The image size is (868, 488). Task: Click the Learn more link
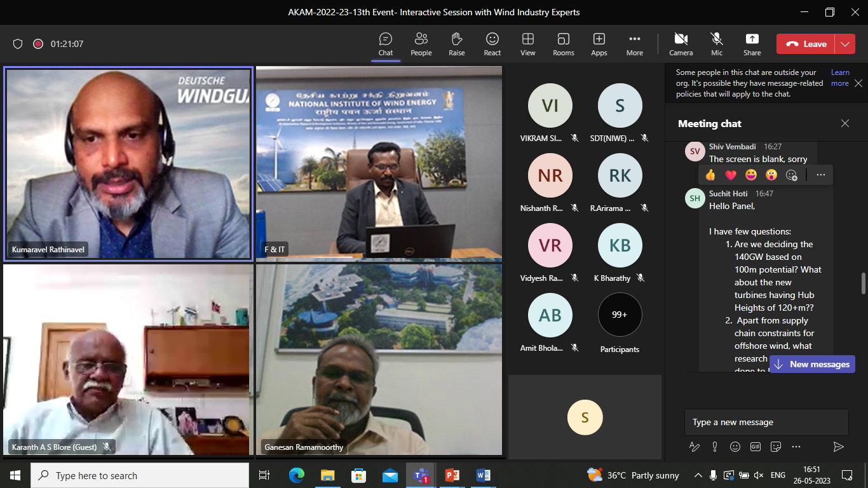click(x=840, y=78)
